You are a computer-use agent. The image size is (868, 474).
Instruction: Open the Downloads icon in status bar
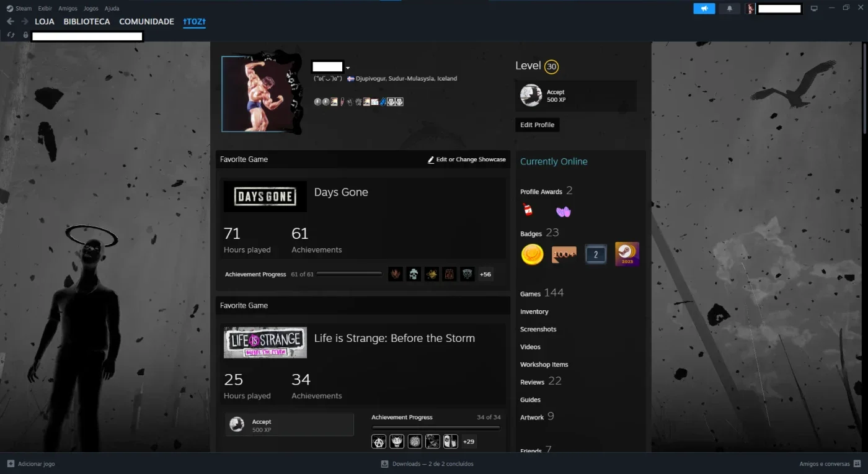(x=384, y=463)
